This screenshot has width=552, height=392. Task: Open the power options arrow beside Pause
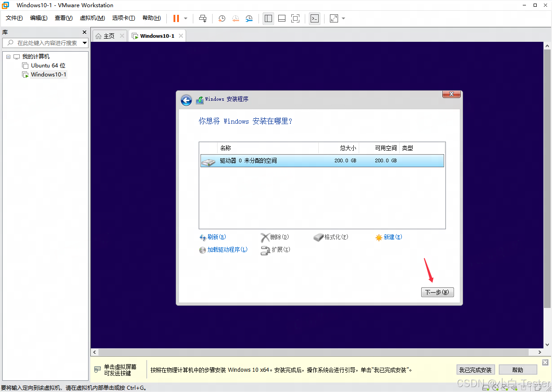pos(186,18)
